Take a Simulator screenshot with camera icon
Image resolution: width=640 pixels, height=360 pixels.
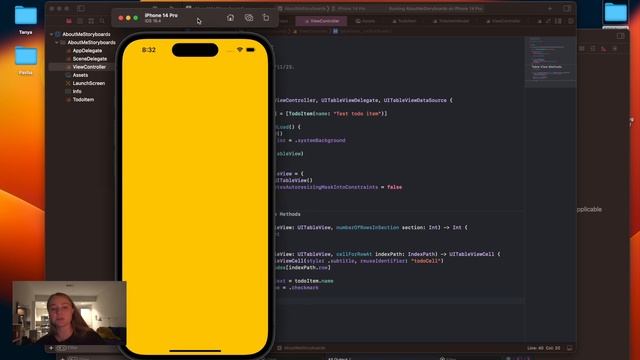click(x=249, y=18)
